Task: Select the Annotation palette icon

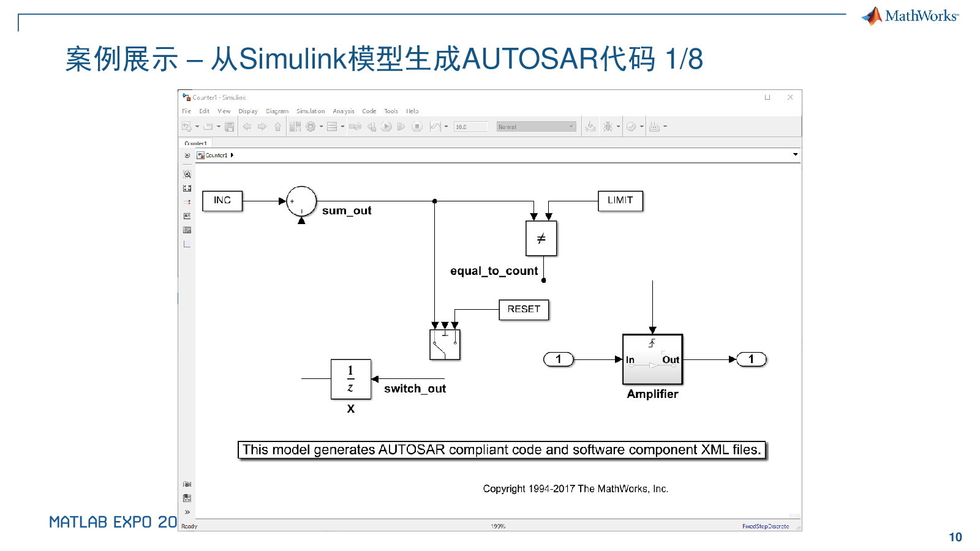Action: click(187, 216)
